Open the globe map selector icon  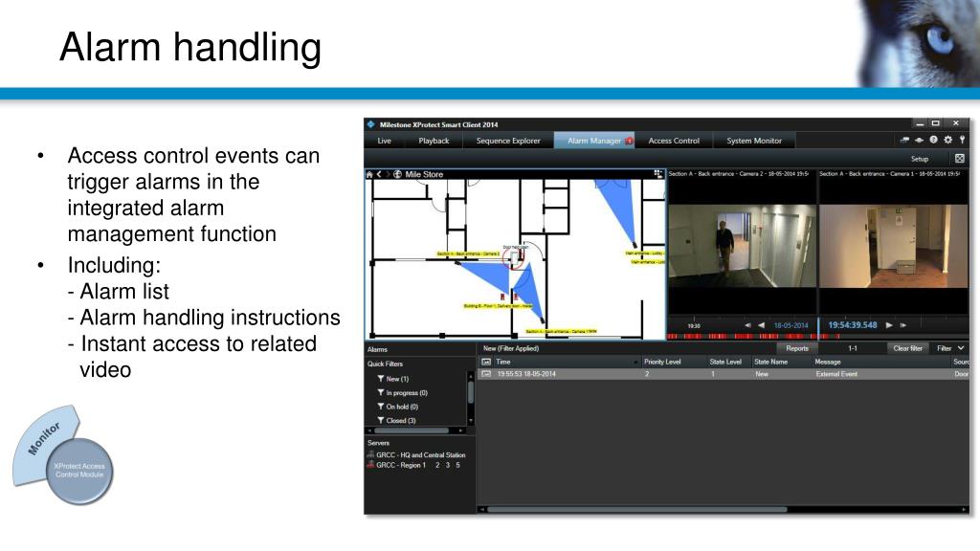click(x=397, y=174)
